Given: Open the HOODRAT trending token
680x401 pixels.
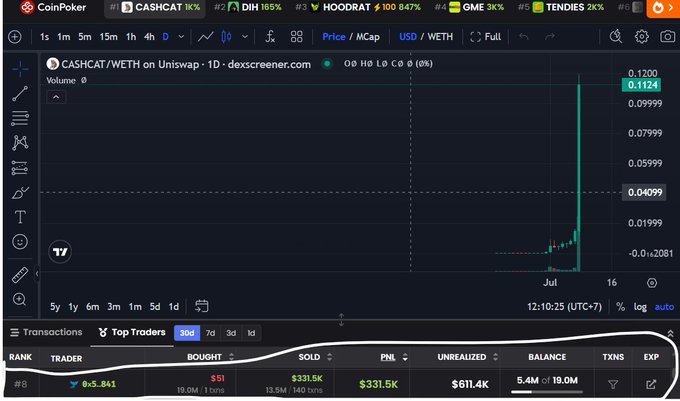Looking at the screenshot, I should pos(358,7).
